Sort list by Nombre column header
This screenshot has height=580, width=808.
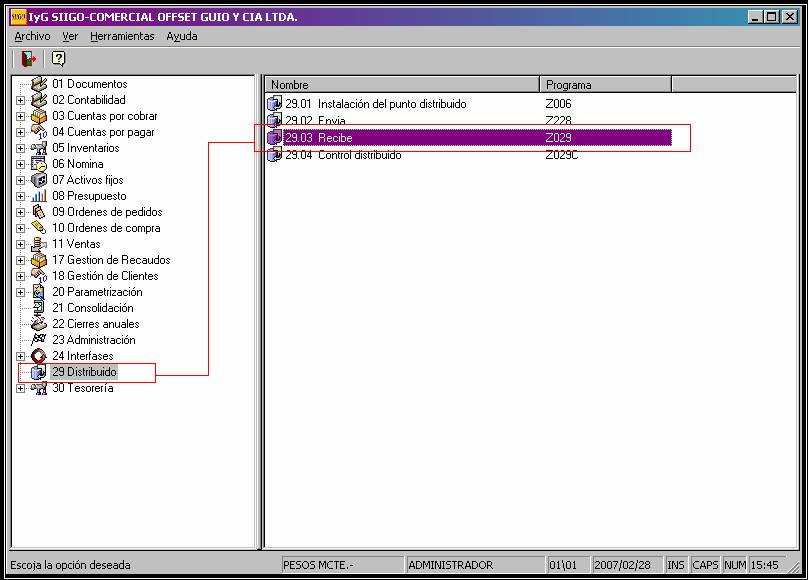click(402, 85)
